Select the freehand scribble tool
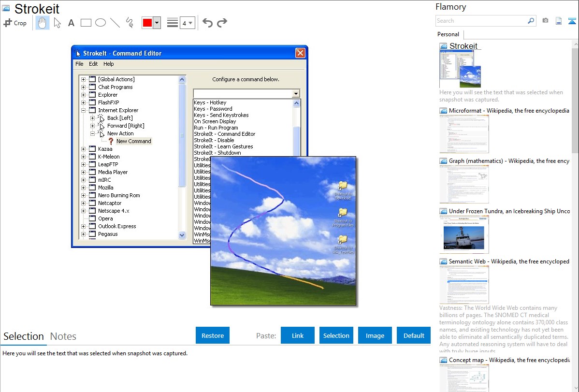 tap(130, 23)
